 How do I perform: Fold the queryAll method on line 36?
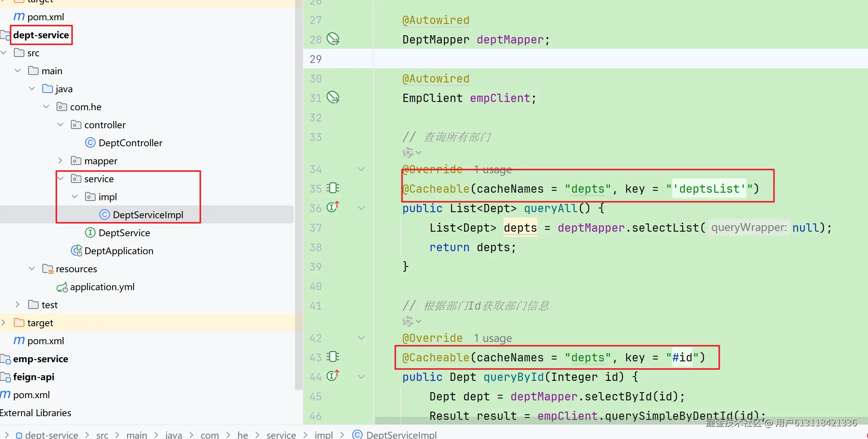361,208
